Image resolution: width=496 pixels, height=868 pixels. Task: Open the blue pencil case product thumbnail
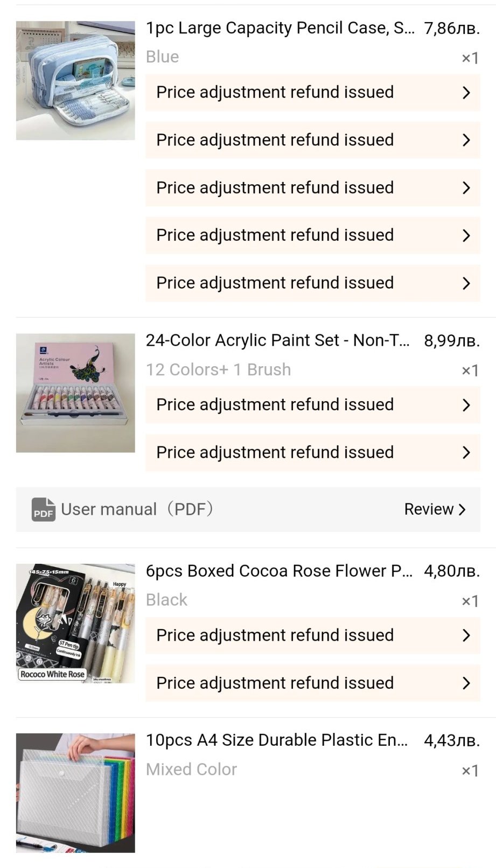click(x=75, y=81)
